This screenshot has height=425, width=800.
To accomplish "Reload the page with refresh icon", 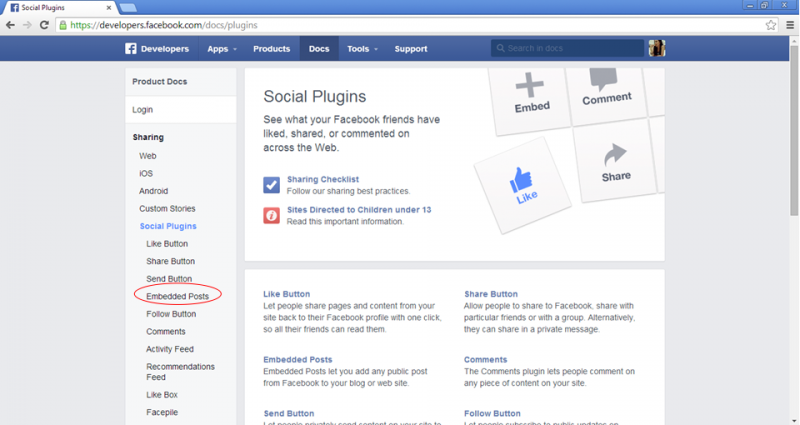I will tap(44, 25).
